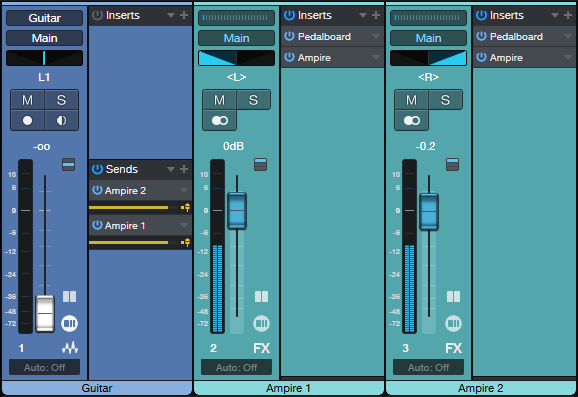Image resolution: width=578 pixels, height=397 pixels.
Task: Set Guitar channel automation mode Auto: Off
Action: 45,367
